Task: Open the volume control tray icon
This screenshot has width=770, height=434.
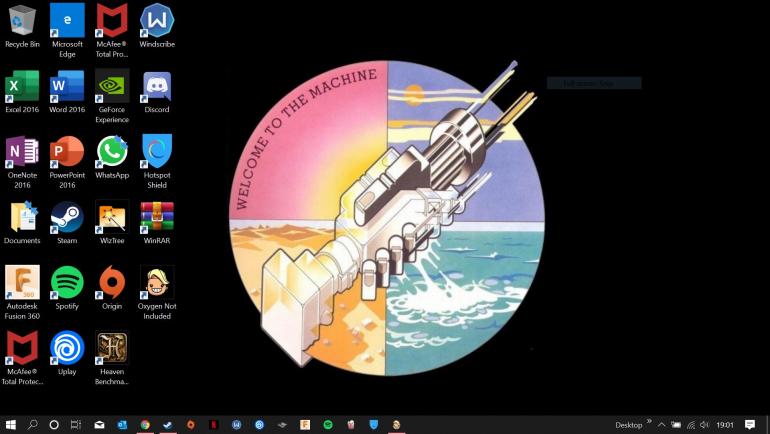Action: click(705, 425)
